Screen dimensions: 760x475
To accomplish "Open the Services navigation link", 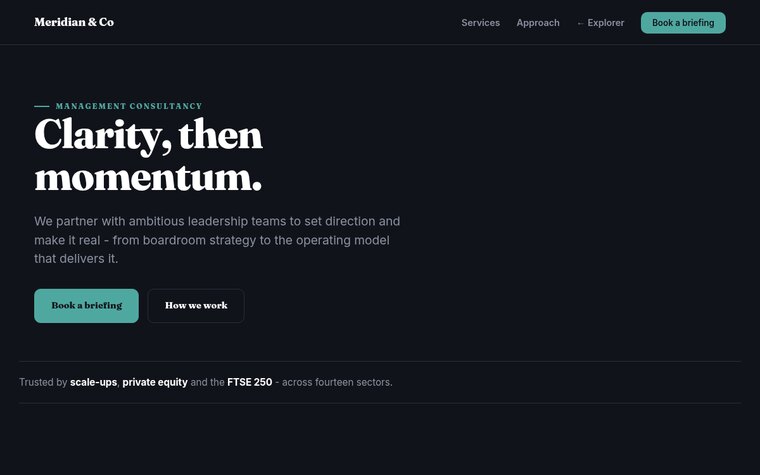I will [x=480, y=23].
